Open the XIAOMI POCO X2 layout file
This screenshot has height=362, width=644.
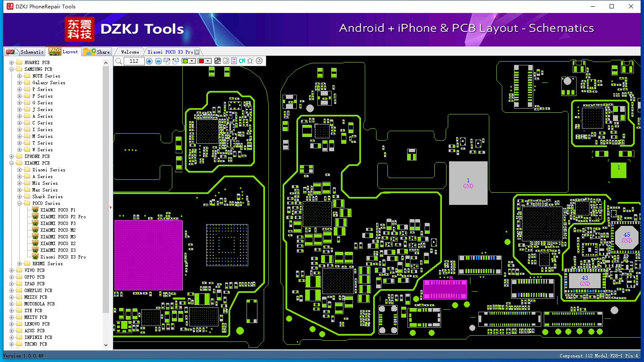pos(58,243)
